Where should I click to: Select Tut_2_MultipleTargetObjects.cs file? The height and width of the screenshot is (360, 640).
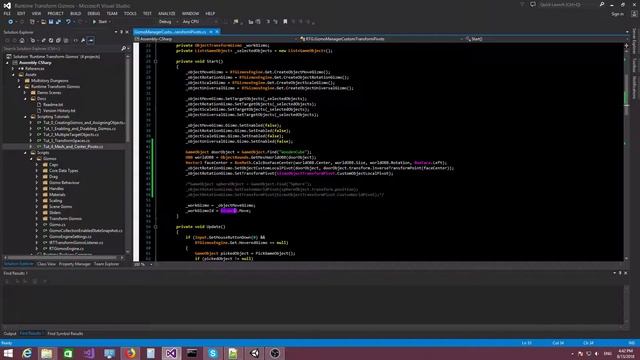(x=71, y=135)
